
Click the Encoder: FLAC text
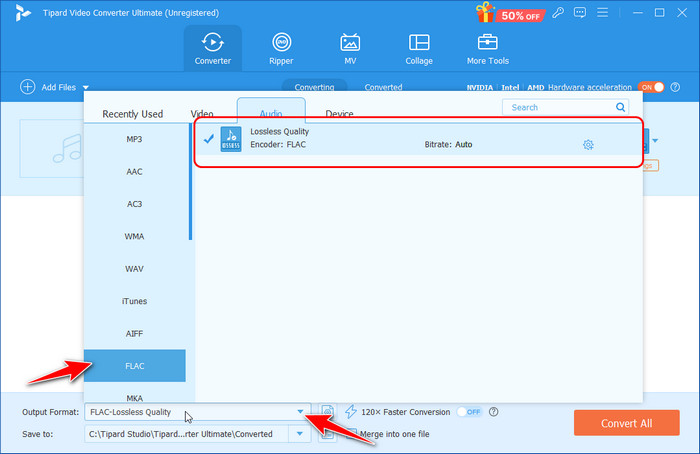[x=278, y=144]
